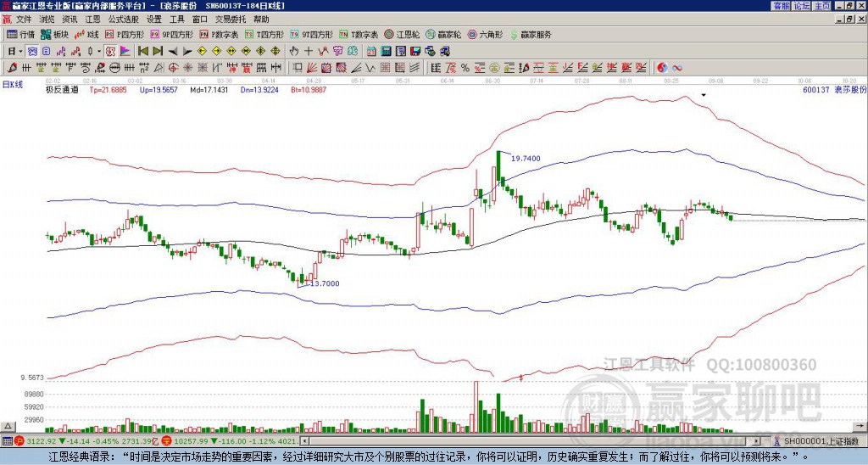
Task: Click the 13.7000 low price marker
Action: [x=325, y=283]
